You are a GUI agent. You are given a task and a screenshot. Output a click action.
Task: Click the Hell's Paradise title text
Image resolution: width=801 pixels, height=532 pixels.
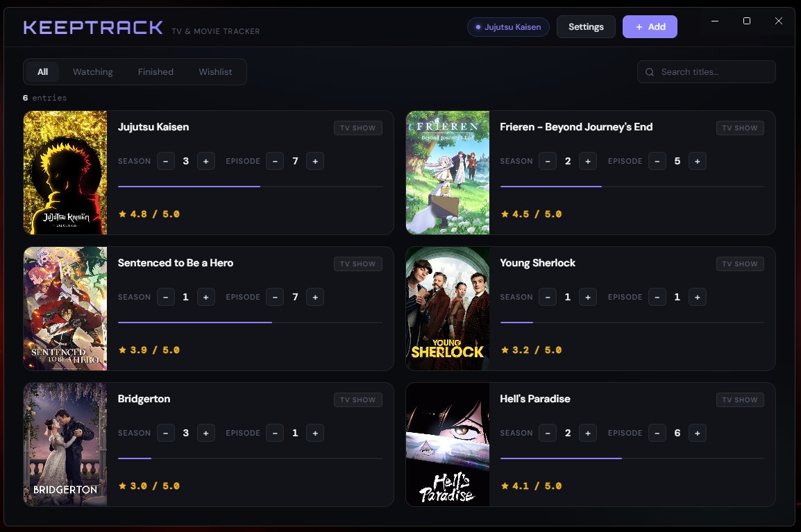coord(535,399)
